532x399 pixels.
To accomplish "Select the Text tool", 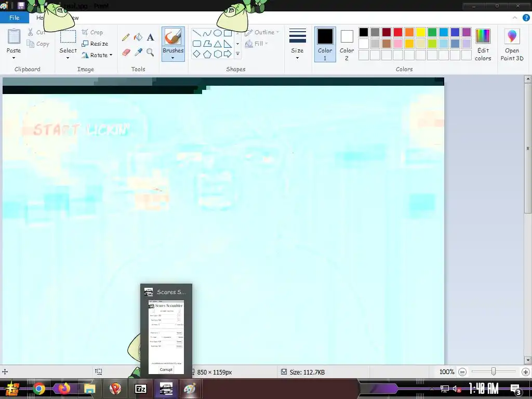I will 150,37.
